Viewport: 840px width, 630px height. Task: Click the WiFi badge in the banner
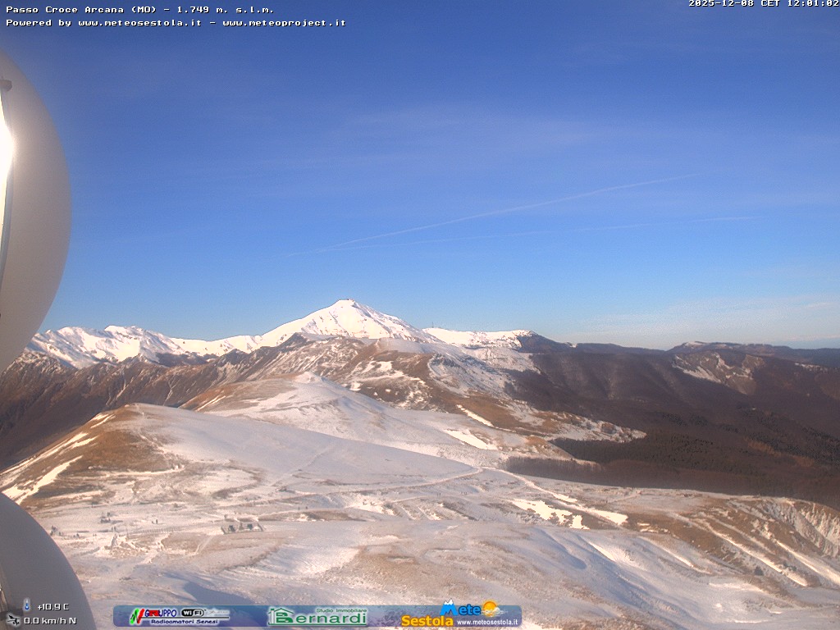194,612
